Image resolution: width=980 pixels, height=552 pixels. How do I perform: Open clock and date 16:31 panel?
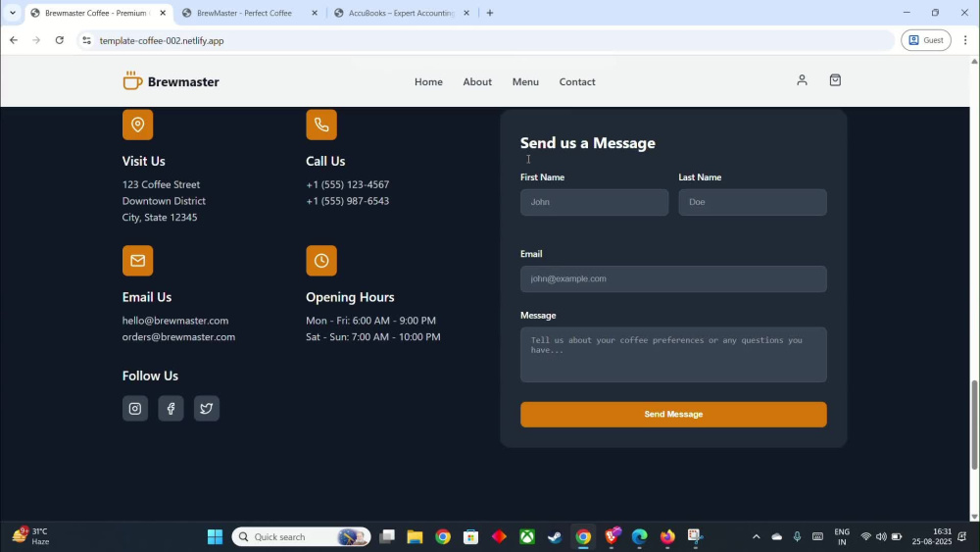pyautogui.click(x=931, y=536)
